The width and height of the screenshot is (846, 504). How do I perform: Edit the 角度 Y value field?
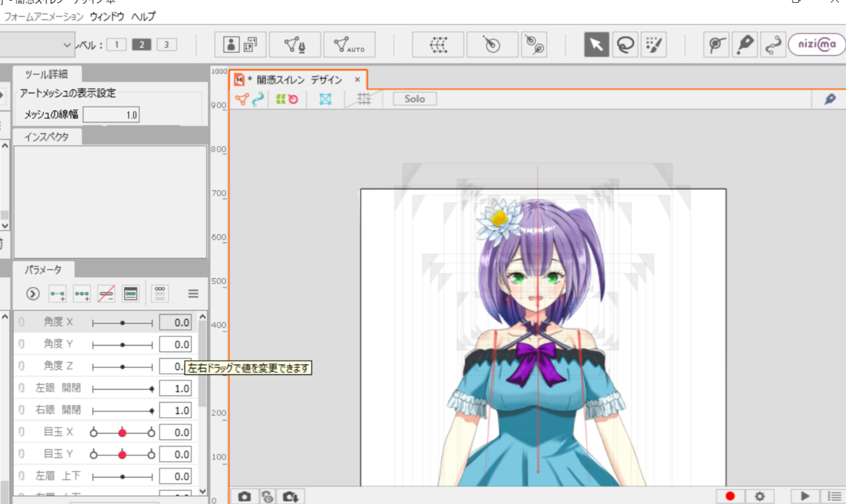pyautogui.click(x=176, y=345)
